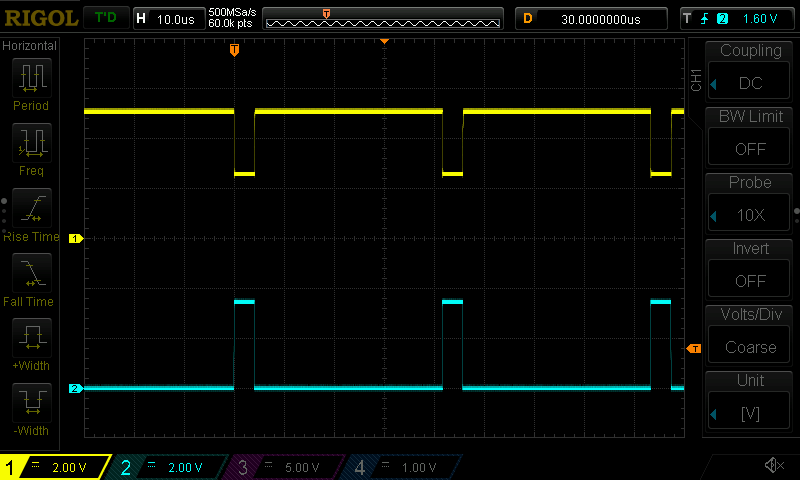The width and height of the screenshot is (800, 480).
Task: Click the 500MSa/s sample rate readout
Action: pos(232,12)
